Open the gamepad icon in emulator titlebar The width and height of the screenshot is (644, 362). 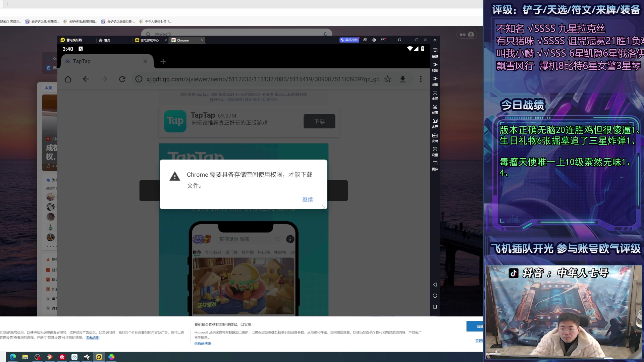pos(365,40)
